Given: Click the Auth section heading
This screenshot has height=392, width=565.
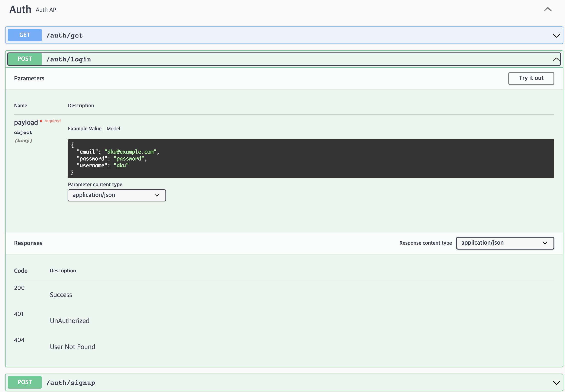Looking at the screenshot, I should [x=20, y=10].
